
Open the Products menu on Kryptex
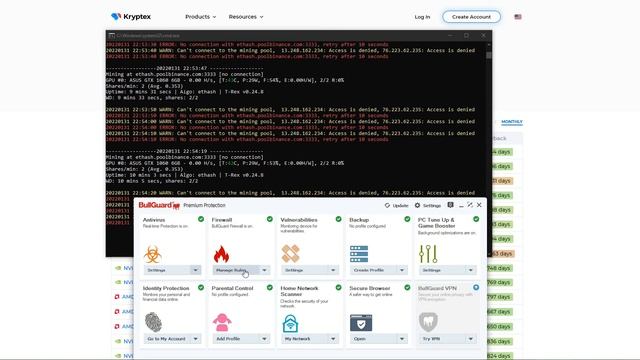click(x=200, y=17)
